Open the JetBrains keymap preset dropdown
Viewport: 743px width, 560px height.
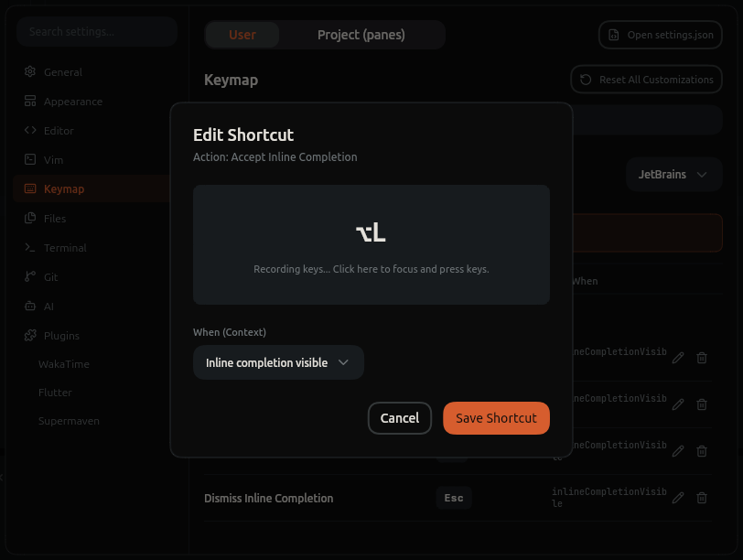click(673, 175)
